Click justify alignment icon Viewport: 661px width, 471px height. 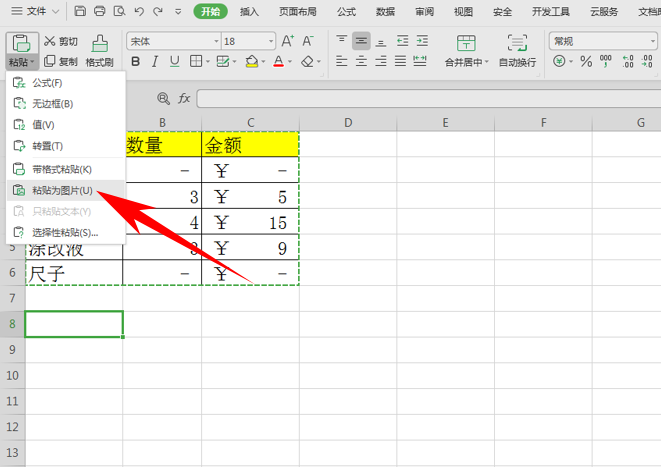point(400,62)
